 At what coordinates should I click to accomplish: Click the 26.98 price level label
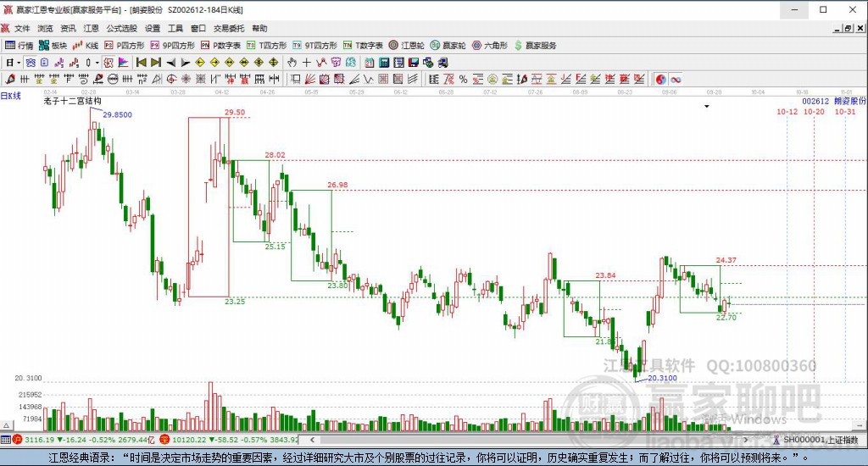[x=337, y=185]
